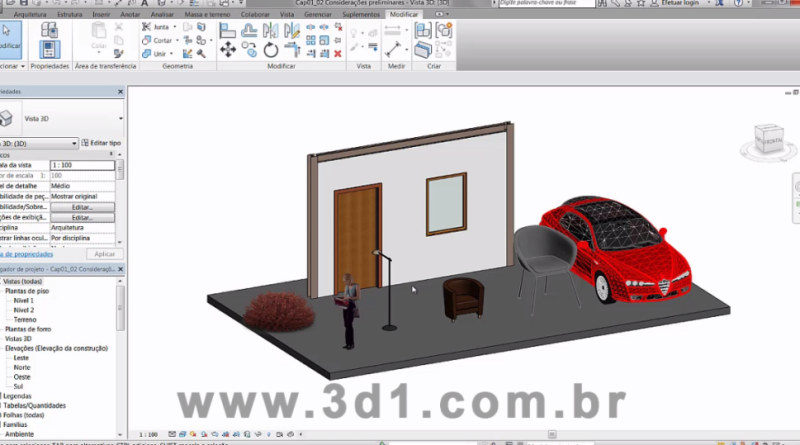
Task: Open the Unir dropdown arrow
Action: pos(171,53)
